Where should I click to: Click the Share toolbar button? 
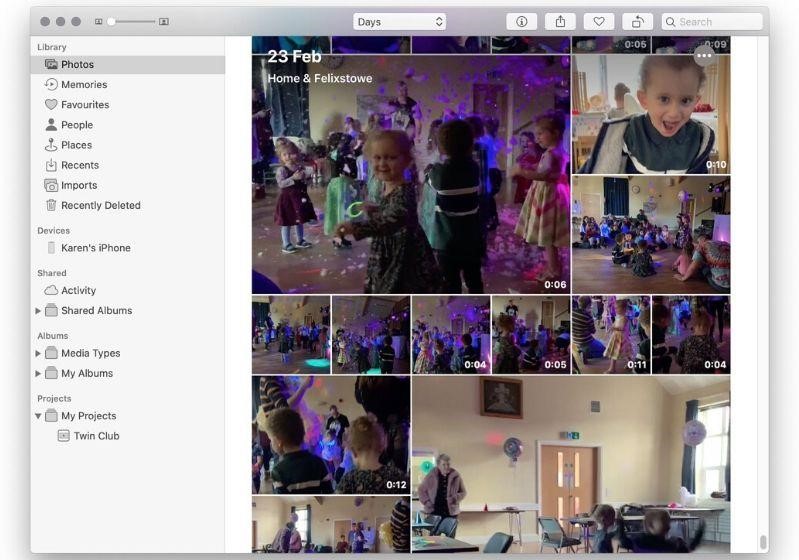[x=560, y=22]
